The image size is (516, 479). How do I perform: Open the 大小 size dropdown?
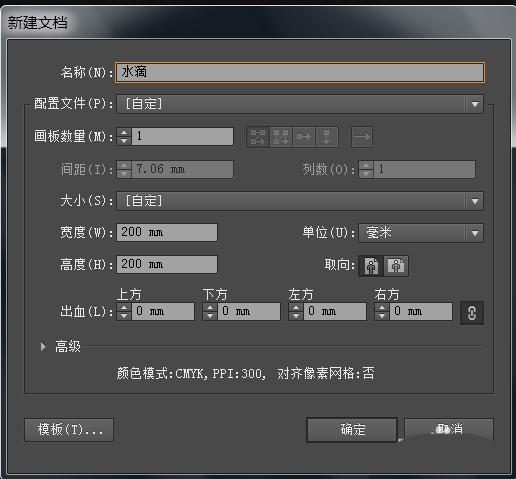[x=300, y=201]
